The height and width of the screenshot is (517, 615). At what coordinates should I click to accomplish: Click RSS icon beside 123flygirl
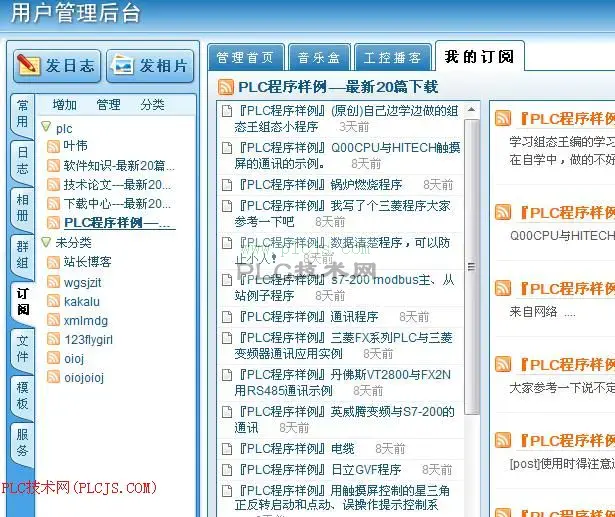[53, 339]
